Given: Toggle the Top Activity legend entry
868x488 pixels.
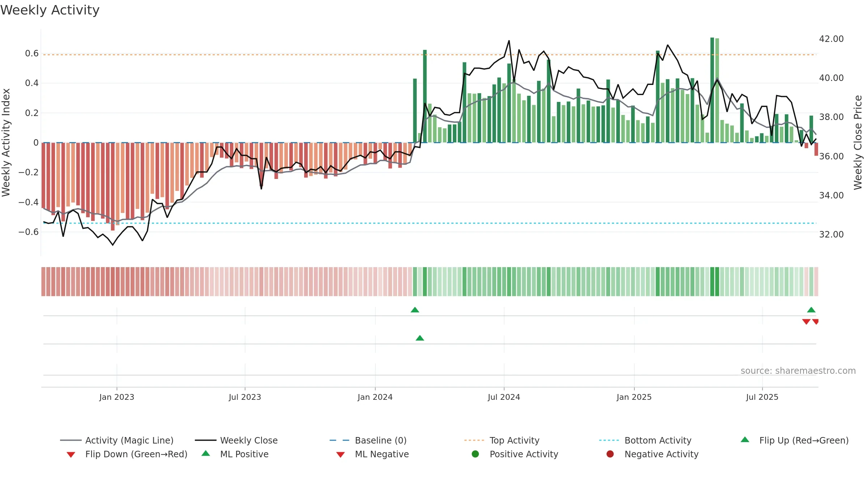Looking at the screenshot, I should click(x=502, y=440).
